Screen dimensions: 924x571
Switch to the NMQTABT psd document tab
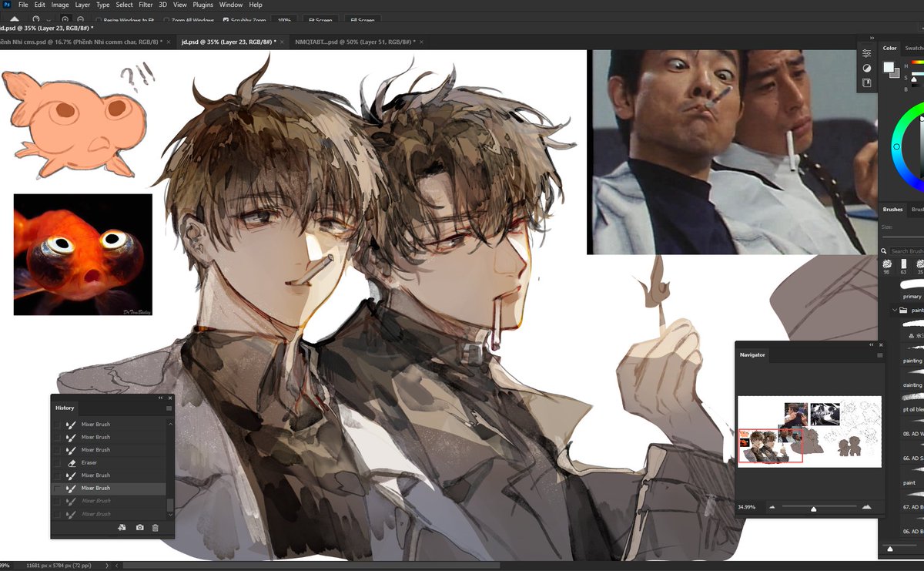[x=354, y=42]
